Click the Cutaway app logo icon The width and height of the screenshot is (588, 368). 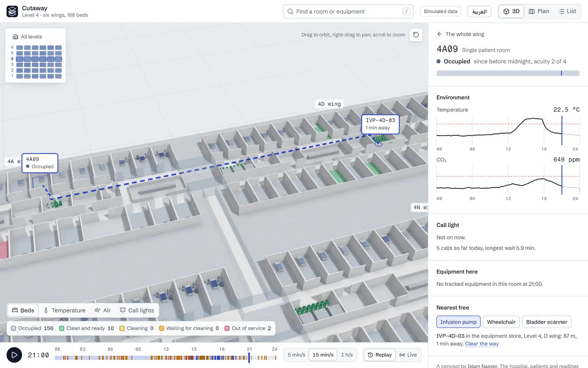point(12,11)
